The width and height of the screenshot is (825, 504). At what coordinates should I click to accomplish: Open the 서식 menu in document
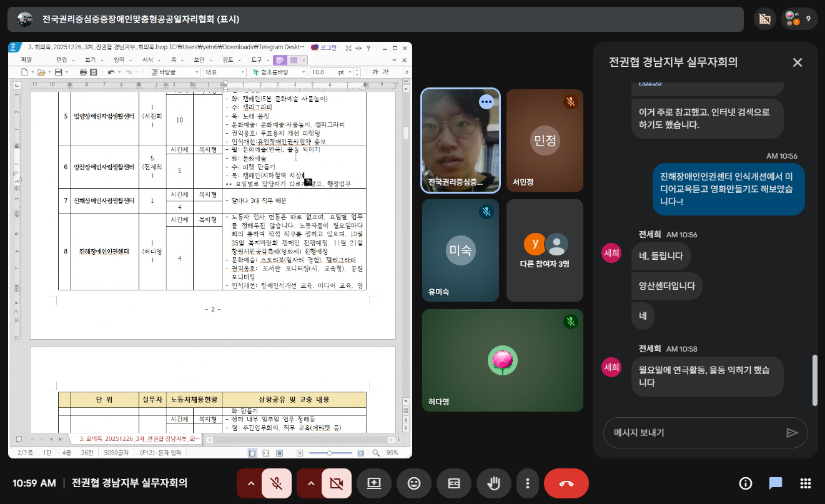[x=147, y=60]
